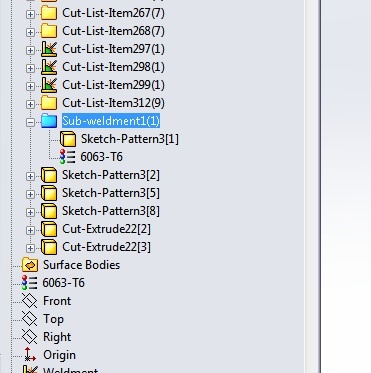Select part-level 6063-T6 material label
Viewport: 371px width, 373px height.
(x=64, y=283)
